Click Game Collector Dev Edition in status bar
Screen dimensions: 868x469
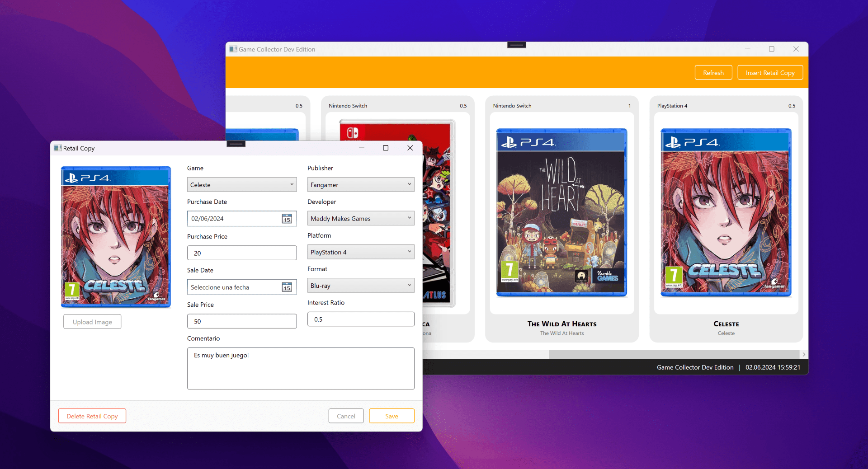coord(695,367)
